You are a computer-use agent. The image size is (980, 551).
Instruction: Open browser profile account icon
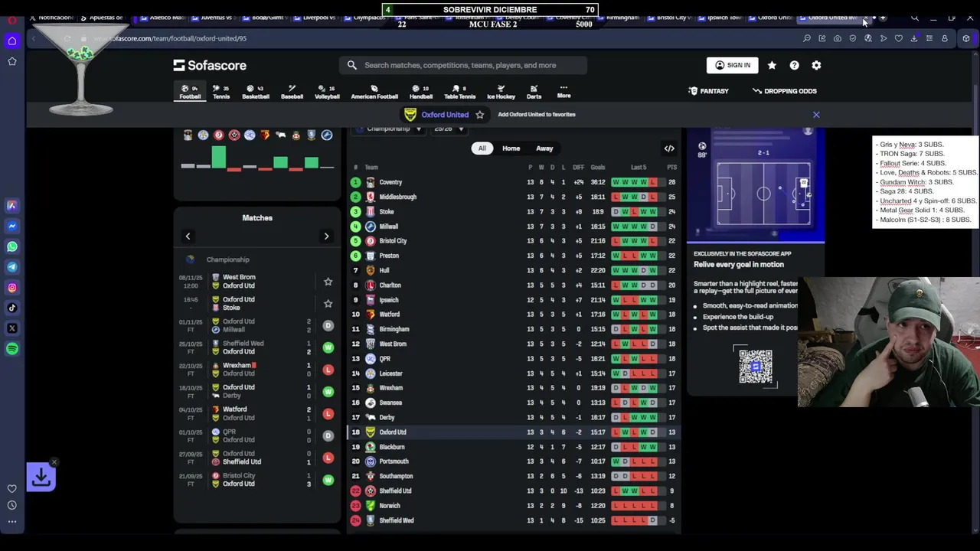945,38
